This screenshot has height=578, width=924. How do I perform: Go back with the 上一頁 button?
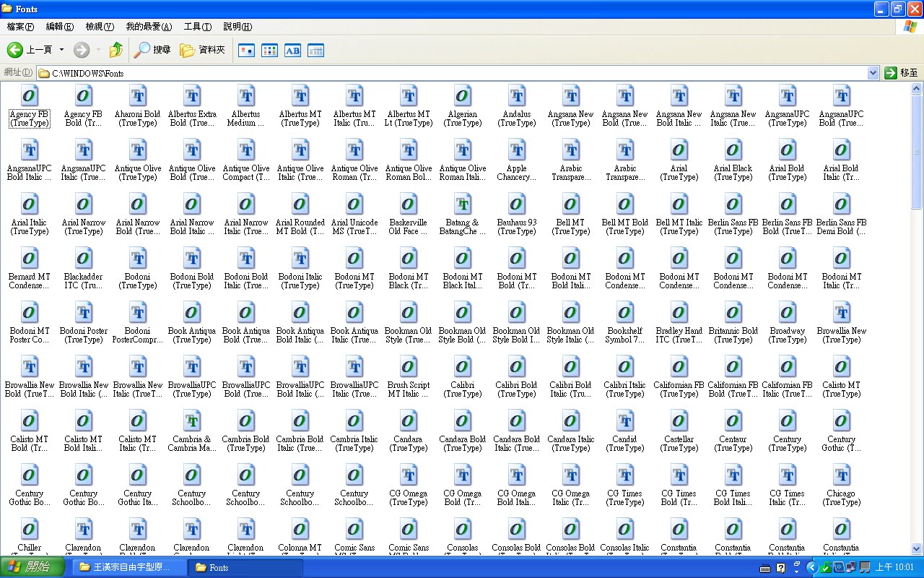(x=30, y=50)
